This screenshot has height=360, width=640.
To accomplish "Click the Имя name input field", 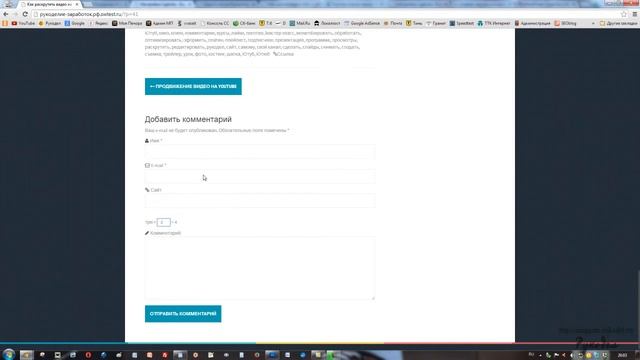I will coord(260,152).
